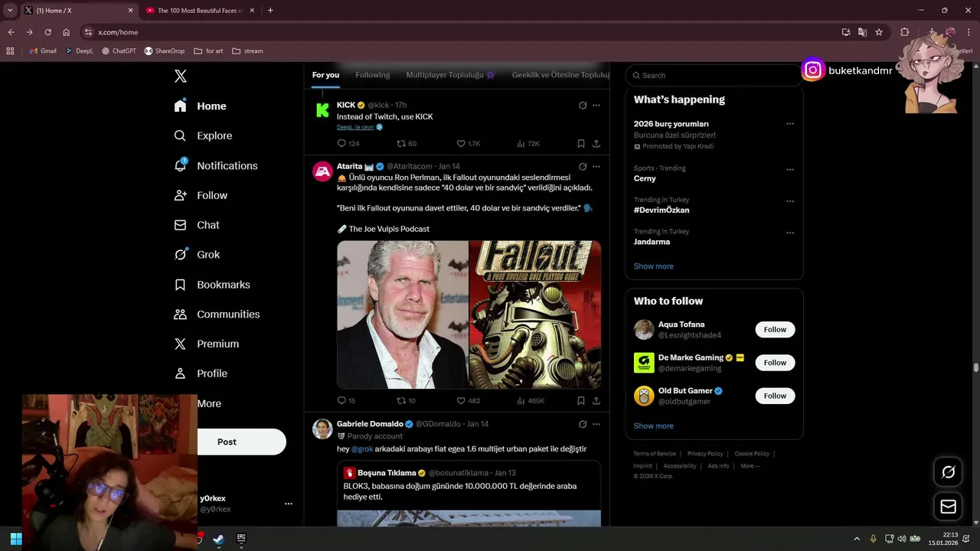Viewport: 980px width, 551px height.
Task: Open the Ron Perlman photo
Action: coord(403,315)
